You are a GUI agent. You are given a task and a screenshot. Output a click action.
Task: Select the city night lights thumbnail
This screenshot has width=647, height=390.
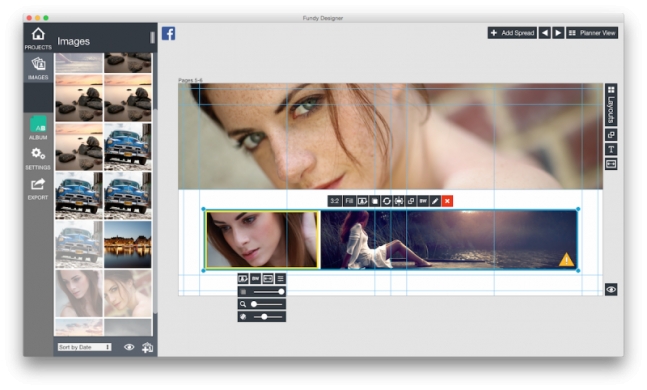pyautogui.click(x=128, y=244)
